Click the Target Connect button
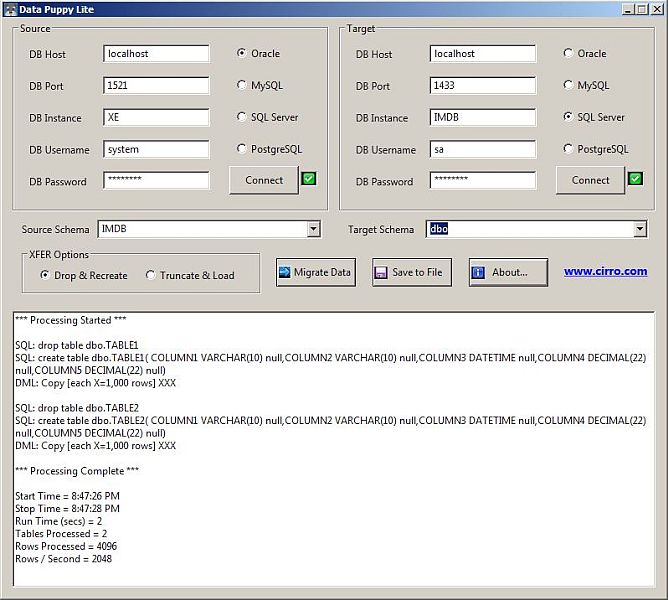 pyautogui.click(x=590, y=180)
